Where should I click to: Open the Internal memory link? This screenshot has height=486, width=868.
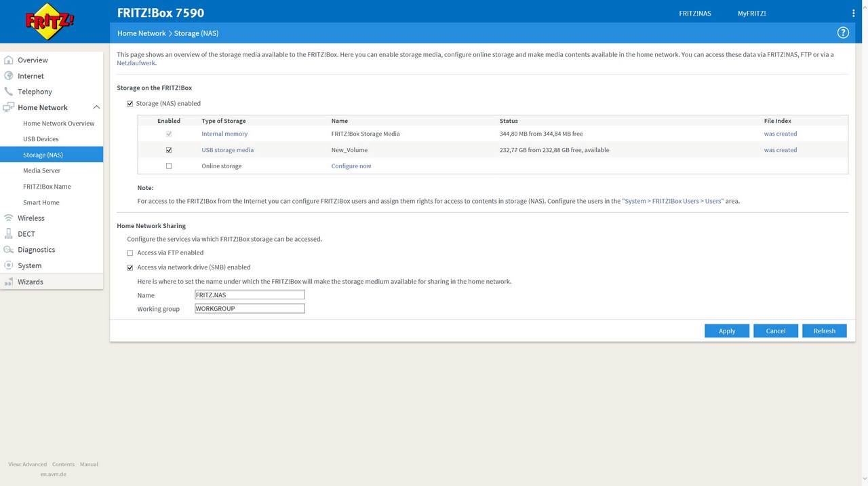224,134
